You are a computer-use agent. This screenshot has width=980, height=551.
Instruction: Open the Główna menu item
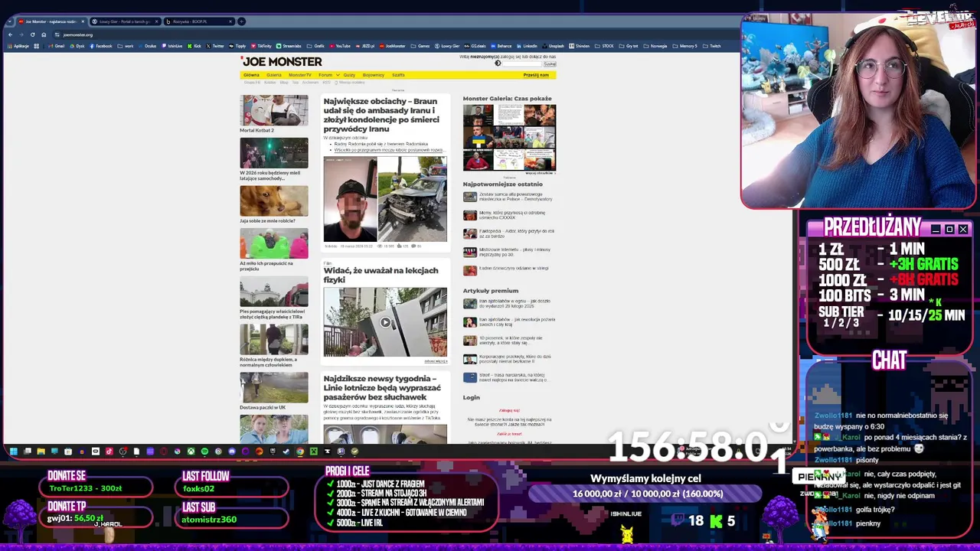pos(251,75)
